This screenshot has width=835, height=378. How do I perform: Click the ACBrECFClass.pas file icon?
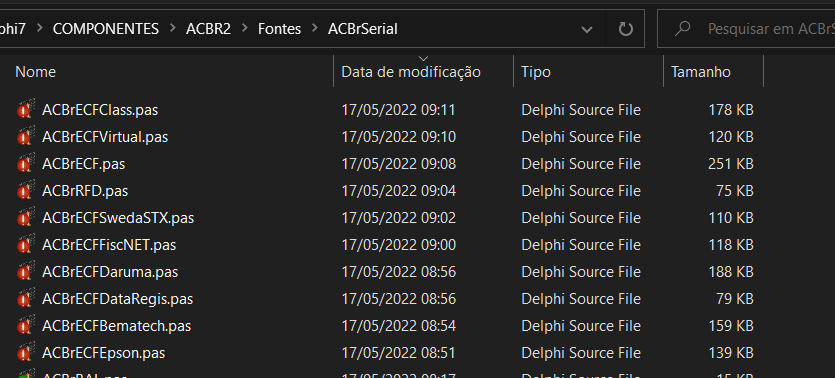pos(26,110)
